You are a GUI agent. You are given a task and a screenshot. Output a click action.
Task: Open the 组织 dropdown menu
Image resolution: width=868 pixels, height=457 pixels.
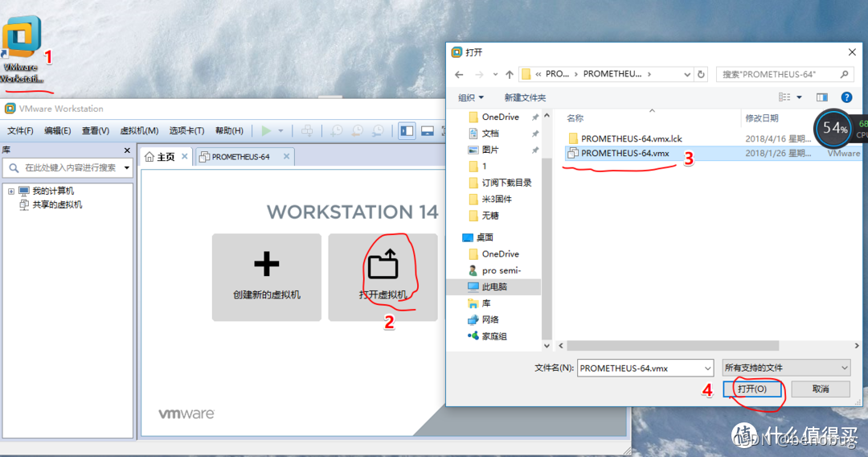470,97
